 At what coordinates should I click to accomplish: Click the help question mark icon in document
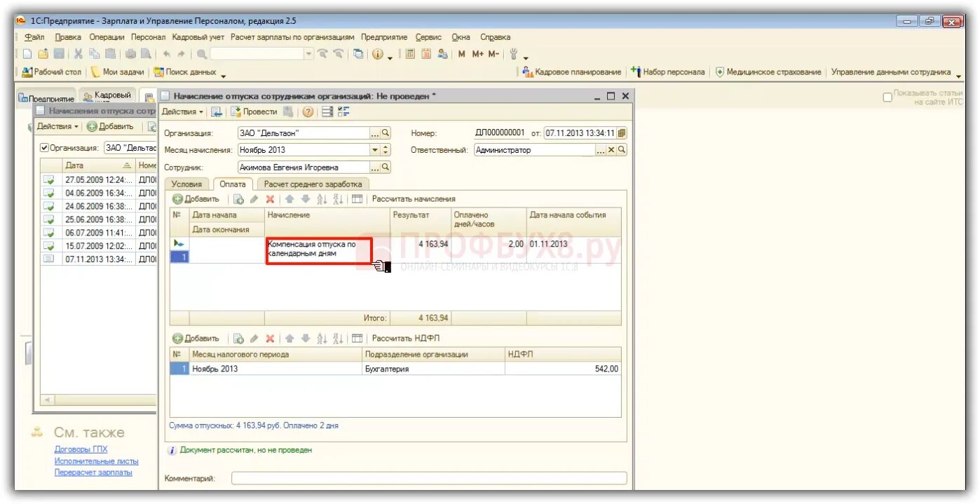point(308,111)
